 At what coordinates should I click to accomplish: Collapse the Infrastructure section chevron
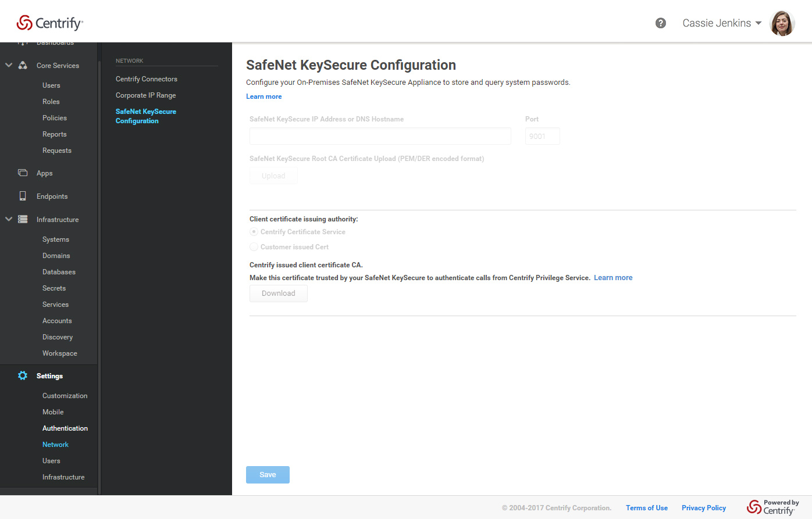pyautogui.click(x=9, y=219)
